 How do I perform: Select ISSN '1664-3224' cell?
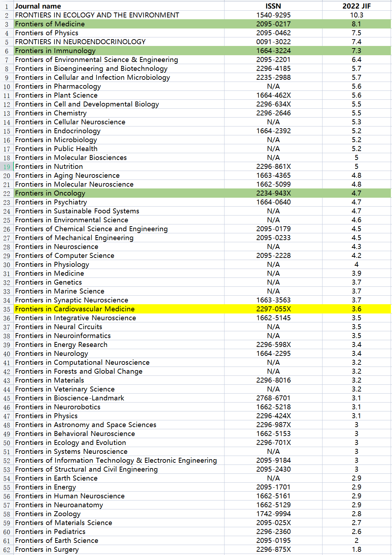pyautogui.click(x=273, y=51)
